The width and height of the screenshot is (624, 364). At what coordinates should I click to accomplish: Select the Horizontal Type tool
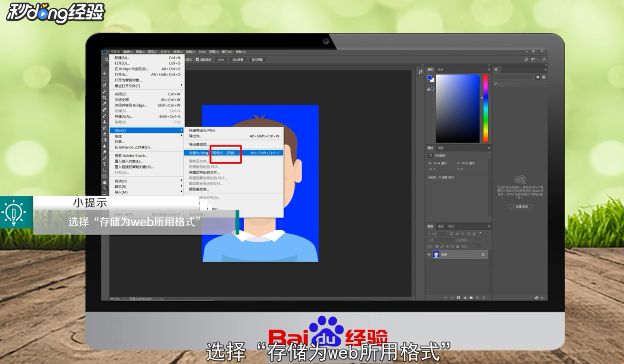tap(104, 164)
